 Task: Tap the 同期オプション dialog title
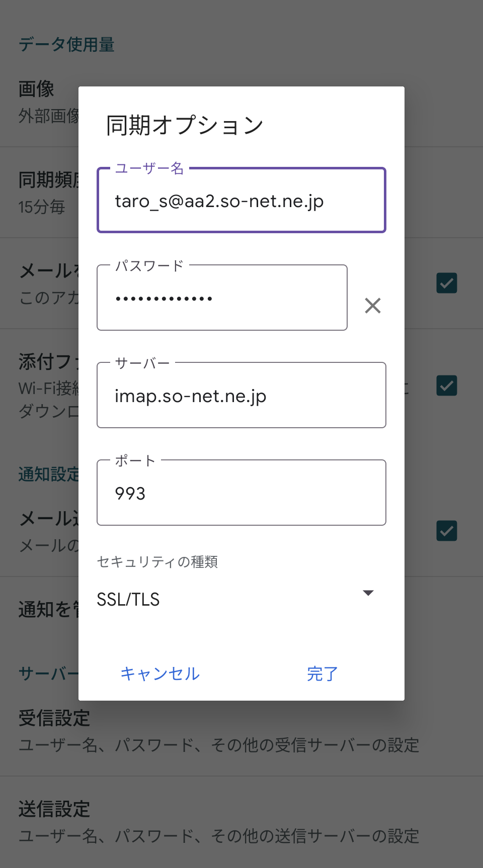pos(185,125)
